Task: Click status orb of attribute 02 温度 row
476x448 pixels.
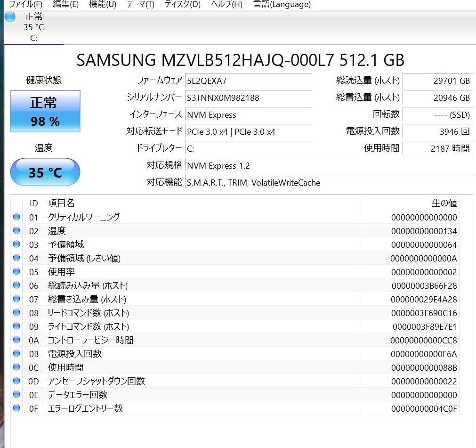Action: tap(16, 230)
